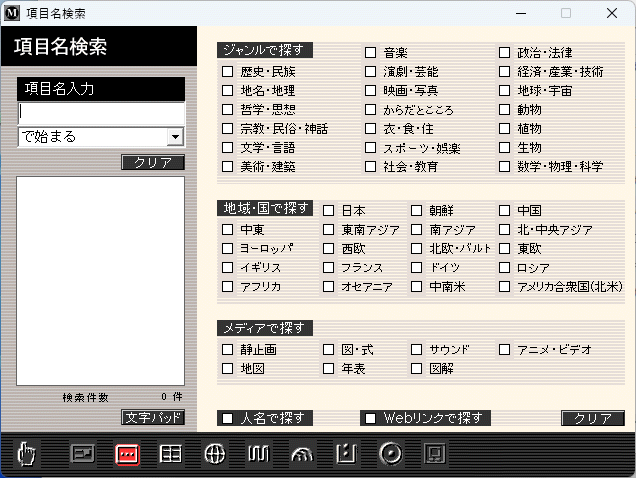The image size is (636, 478).
Task: Tick the 人名で探す checkbox
Action: point(228,418)
